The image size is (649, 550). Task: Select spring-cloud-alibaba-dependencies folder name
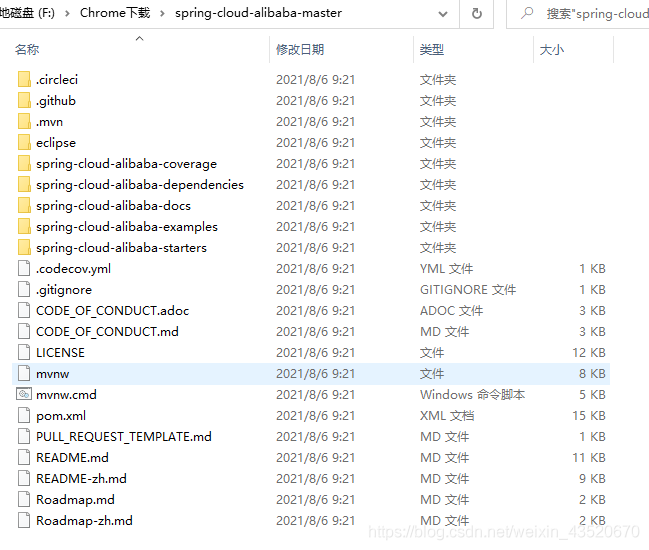tap(140, 185)
